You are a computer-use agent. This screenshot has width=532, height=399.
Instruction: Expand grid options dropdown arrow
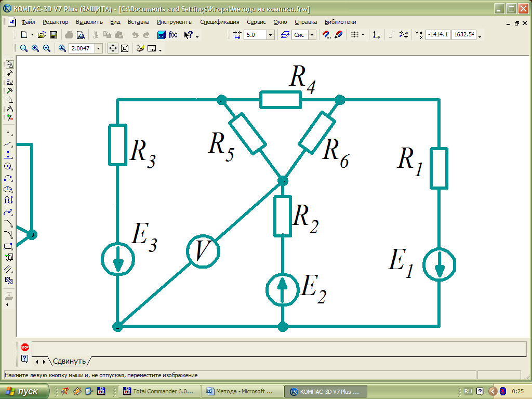point(363,35)
